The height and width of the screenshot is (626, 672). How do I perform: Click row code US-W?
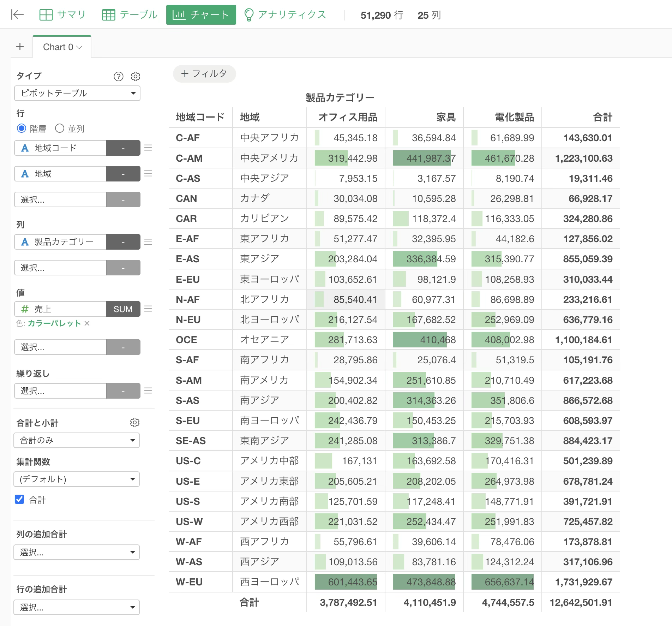tap(190, 521)
